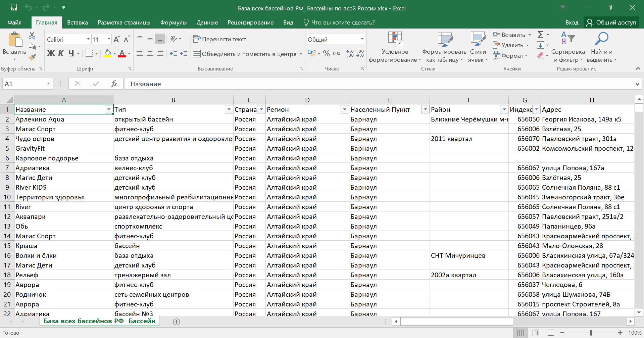
Task: Click the Format Painter brush icon
Action: pyautogui.click(x=32, y=57)
